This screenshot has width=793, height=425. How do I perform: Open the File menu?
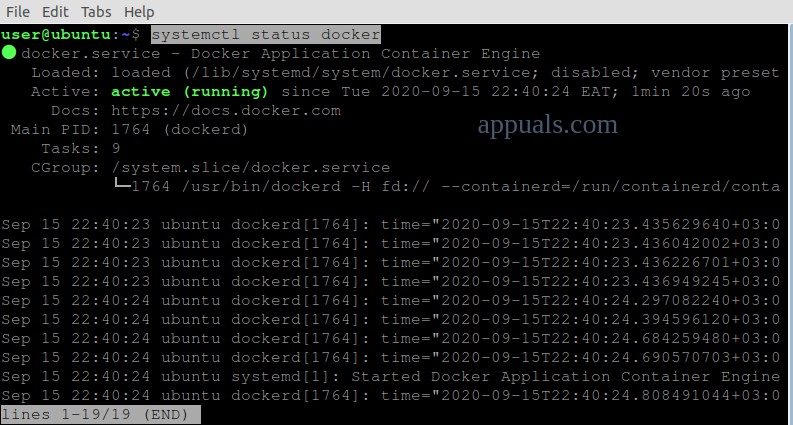pyautogui.click(x=18, y=11)
